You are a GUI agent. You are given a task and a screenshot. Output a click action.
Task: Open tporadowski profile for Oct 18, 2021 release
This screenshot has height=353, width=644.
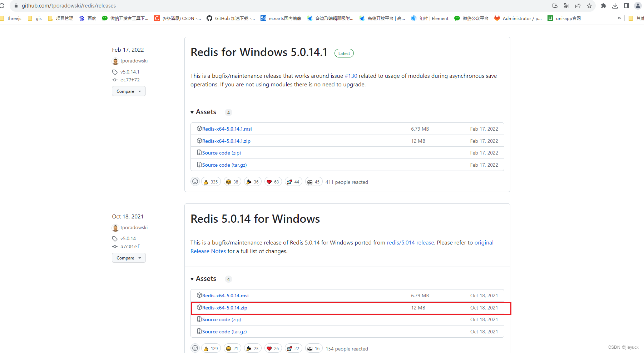point(134,228)
